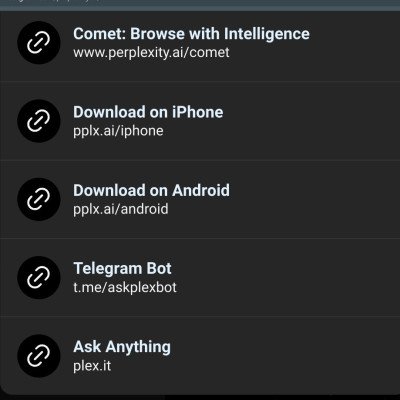Select the Android download row's empty right area
The image size is (400, 400).
[x=317, y=199]
